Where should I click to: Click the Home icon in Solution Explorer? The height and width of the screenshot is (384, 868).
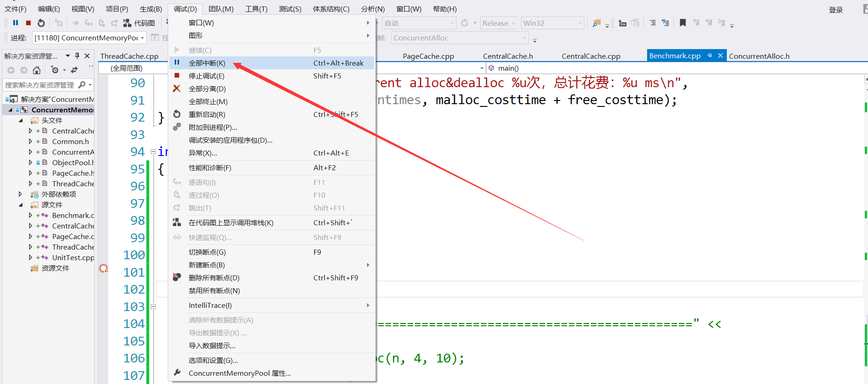(36, 70)
